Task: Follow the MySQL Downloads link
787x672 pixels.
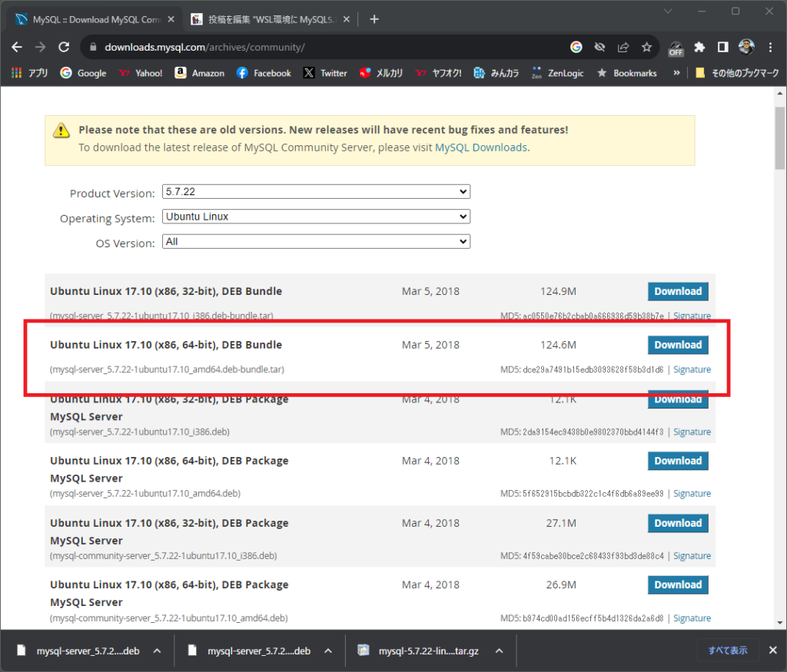Action: click(x=481, y=147)
